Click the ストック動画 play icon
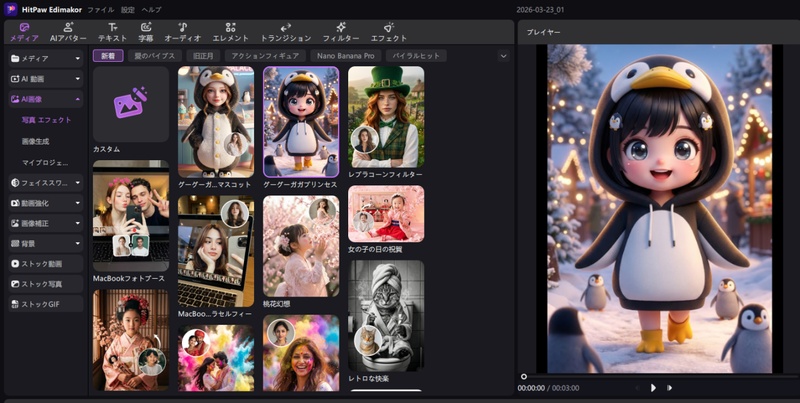 [x=15, y=264]
